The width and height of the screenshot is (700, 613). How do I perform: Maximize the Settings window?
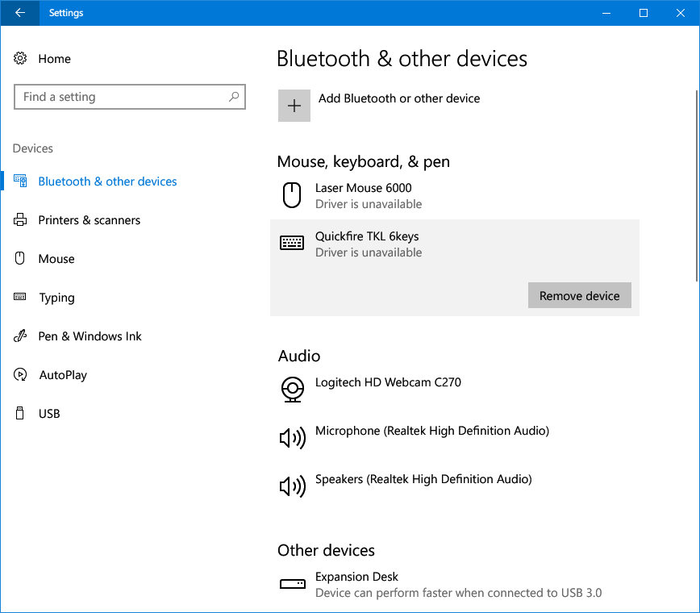tap(644, 13)
